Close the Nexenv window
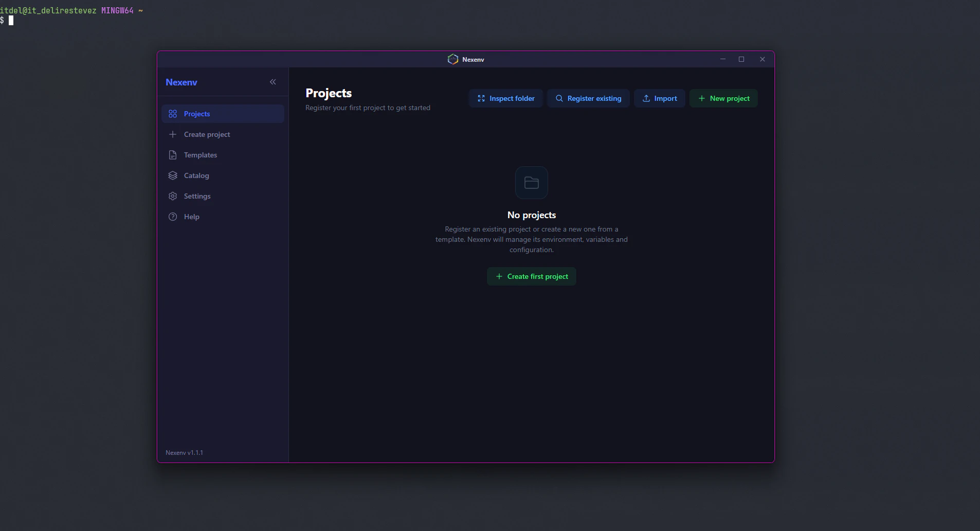Viewport: 980px width, 531px height. (763, 59)
